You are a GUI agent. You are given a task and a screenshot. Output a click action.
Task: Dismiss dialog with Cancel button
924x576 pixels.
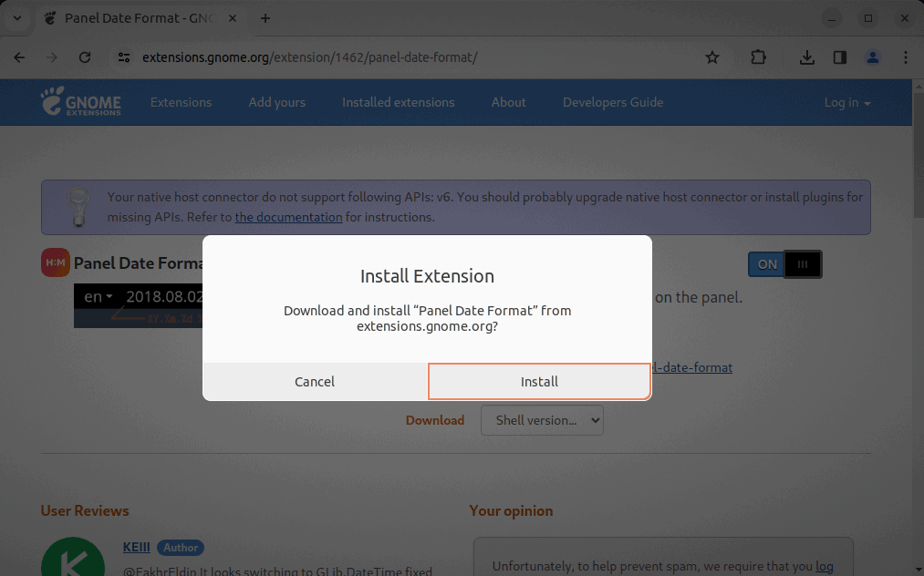point(315,382)
